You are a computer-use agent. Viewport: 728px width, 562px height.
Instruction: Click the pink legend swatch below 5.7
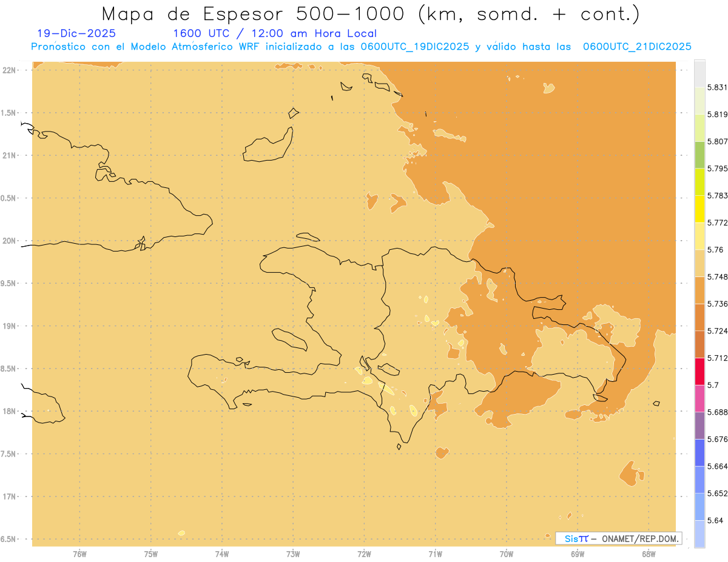(x=699, y=398)
